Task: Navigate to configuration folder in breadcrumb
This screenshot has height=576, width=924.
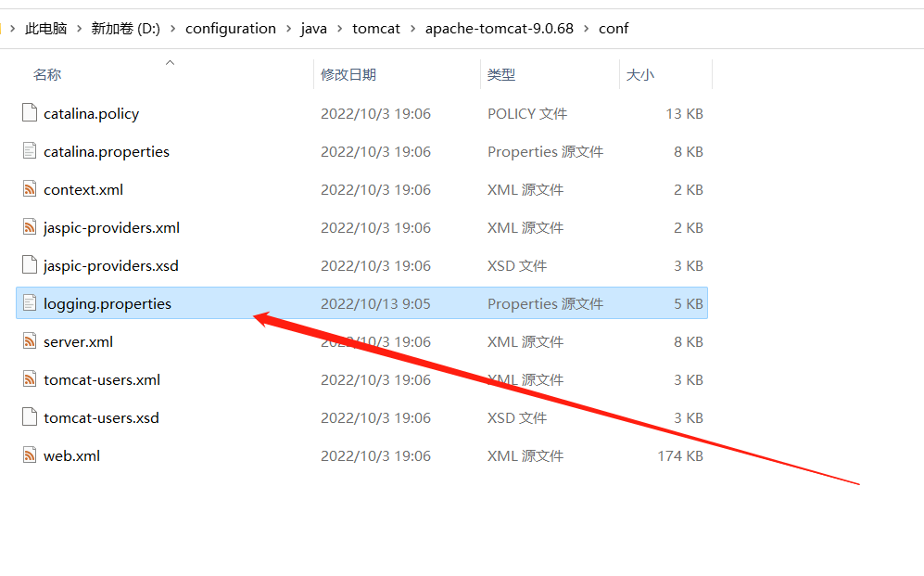Action: point(231,29)
